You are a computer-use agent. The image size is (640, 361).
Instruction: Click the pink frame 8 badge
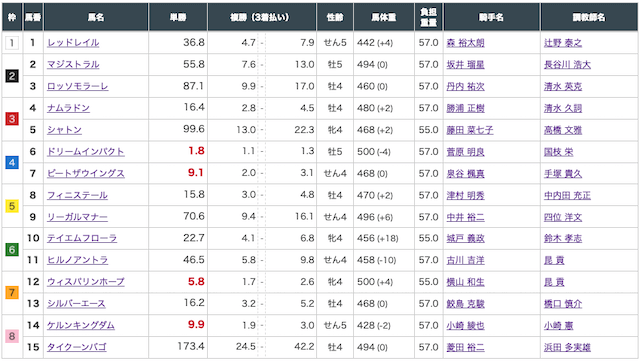12,336
